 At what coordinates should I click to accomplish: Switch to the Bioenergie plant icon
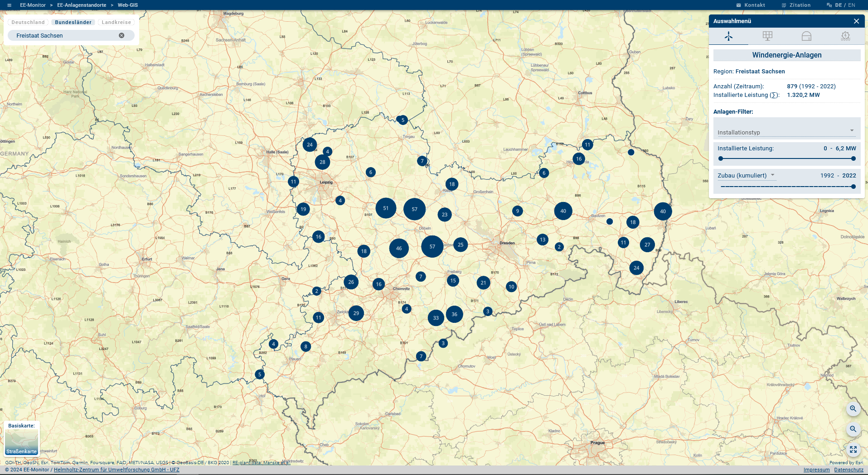[x=807, y=36]
